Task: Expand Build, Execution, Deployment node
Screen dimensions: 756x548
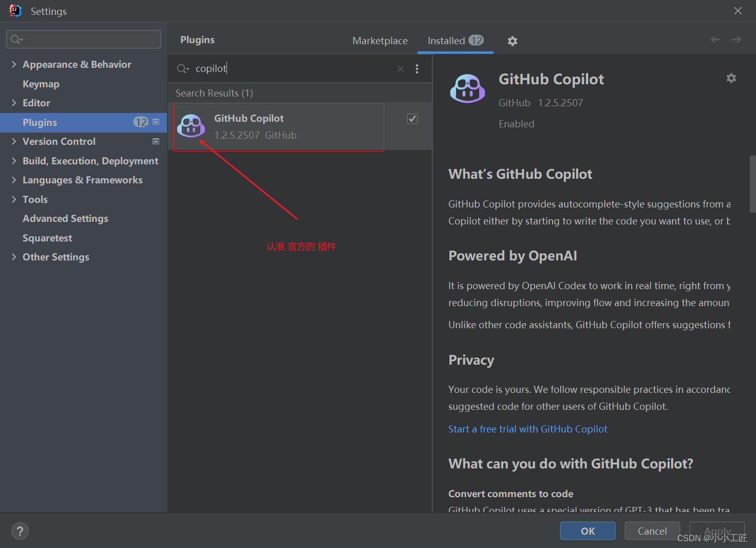Action: pos(14,161)
